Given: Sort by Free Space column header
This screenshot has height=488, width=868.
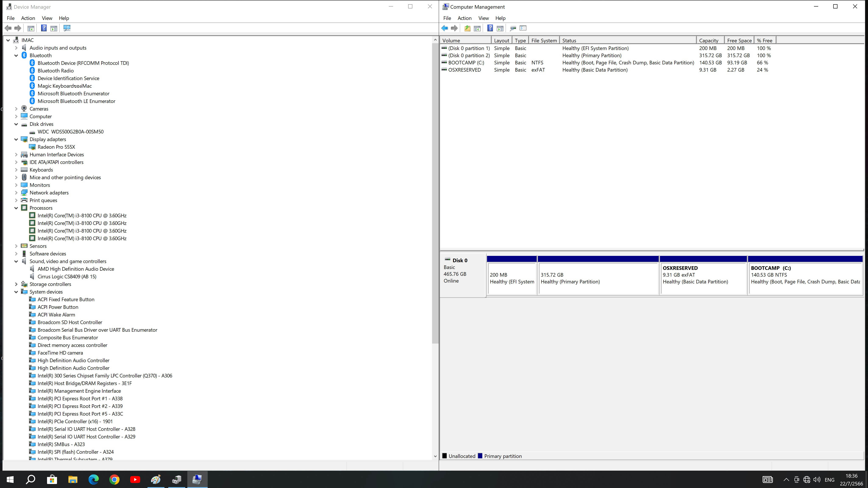Looking at the screenshot, I should (x=739, y=40).
